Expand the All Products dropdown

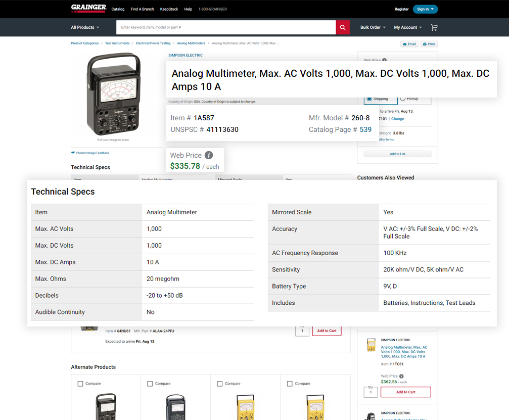coord(85,27)
